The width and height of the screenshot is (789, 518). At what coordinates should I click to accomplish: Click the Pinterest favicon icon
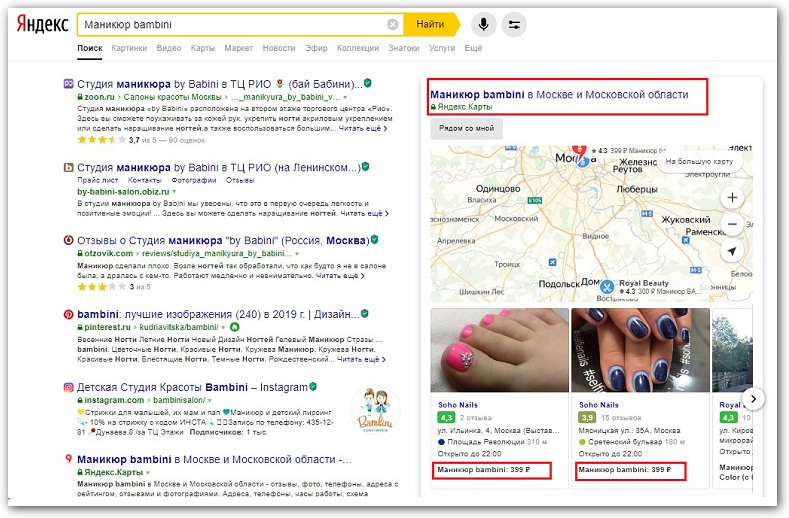click(68, 315)
